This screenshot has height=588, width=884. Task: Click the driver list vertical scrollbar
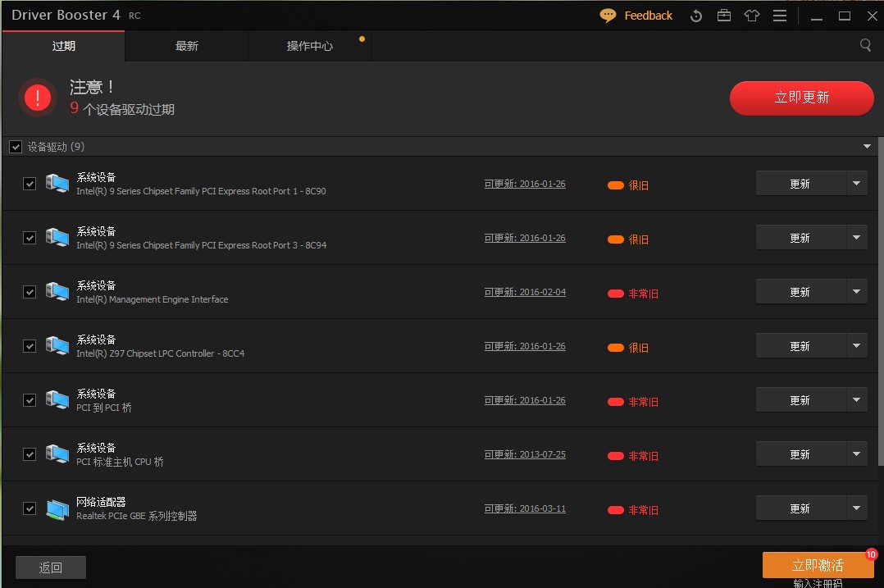tap(881, 301)
